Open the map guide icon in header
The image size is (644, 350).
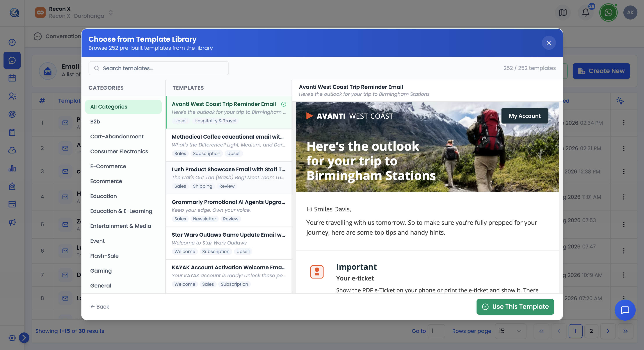pos(562,12)
